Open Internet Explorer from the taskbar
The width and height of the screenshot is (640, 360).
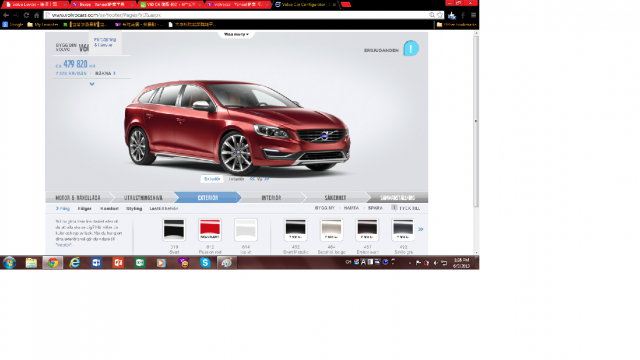(75, 262)
